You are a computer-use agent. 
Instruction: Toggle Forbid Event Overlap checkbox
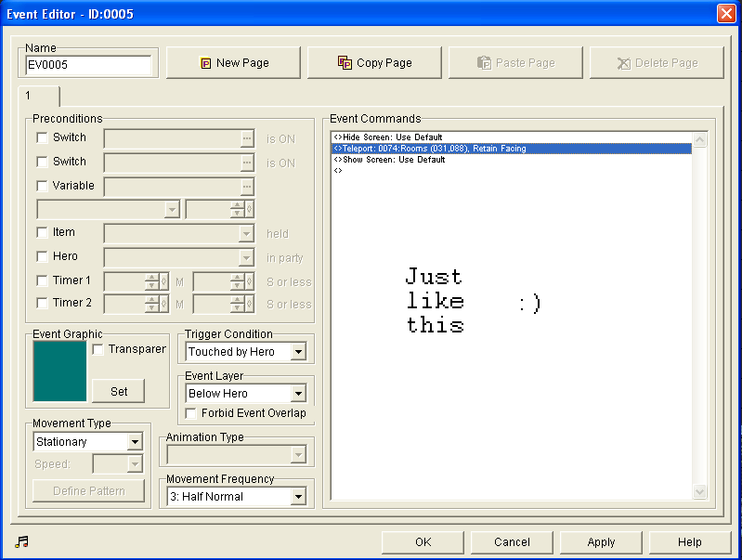[190, 413]
